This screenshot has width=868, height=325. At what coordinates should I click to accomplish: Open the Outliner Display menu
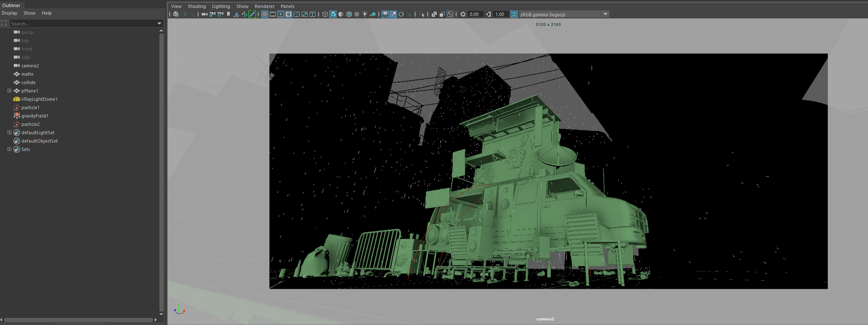click(x=9, y=13)
